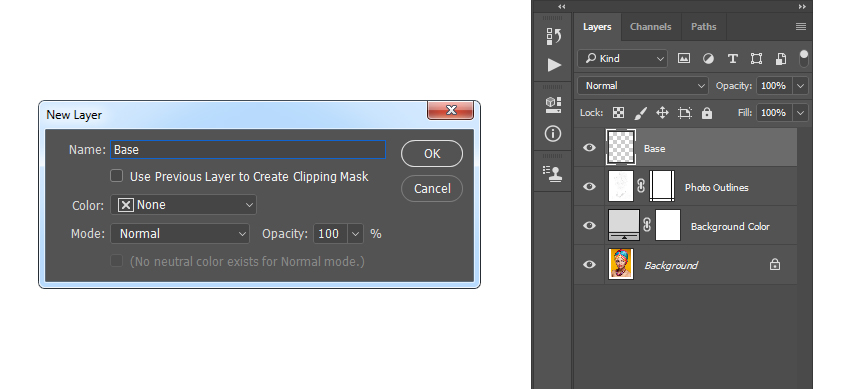This screenshot has width=850, height=389.
Task: Lock position move icon
Action: point(662,113)
